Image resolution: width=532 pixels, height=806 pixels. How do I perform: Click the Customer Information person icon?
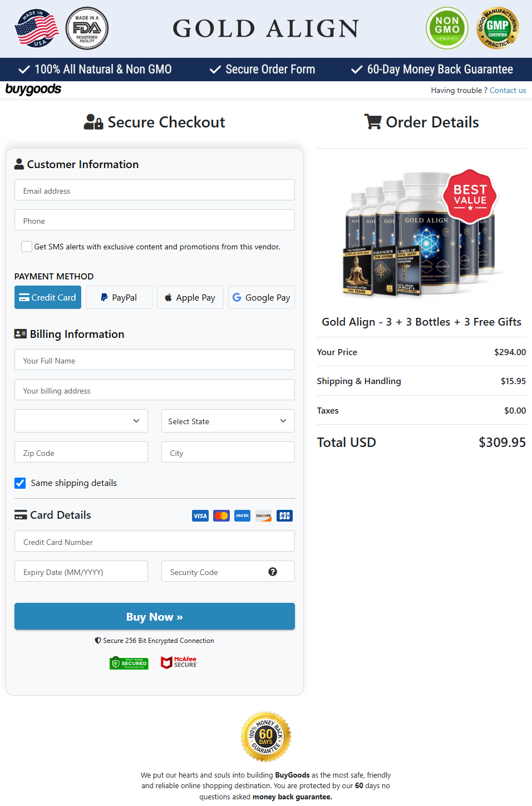coord(19,164)
